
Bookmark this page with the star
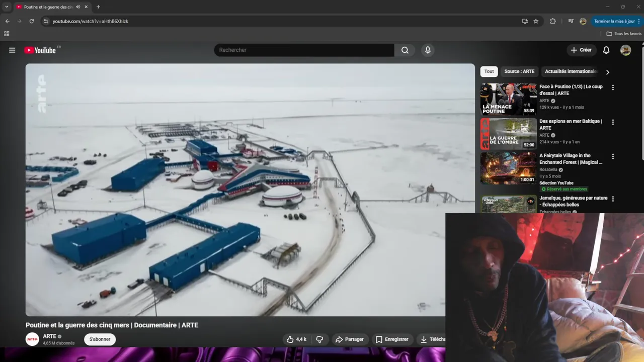tap(536, 21)
